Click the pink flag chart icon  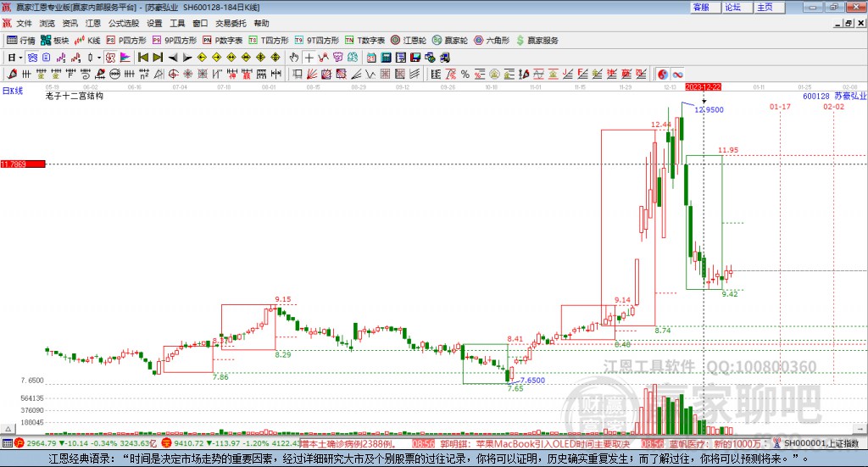[125, 58]
